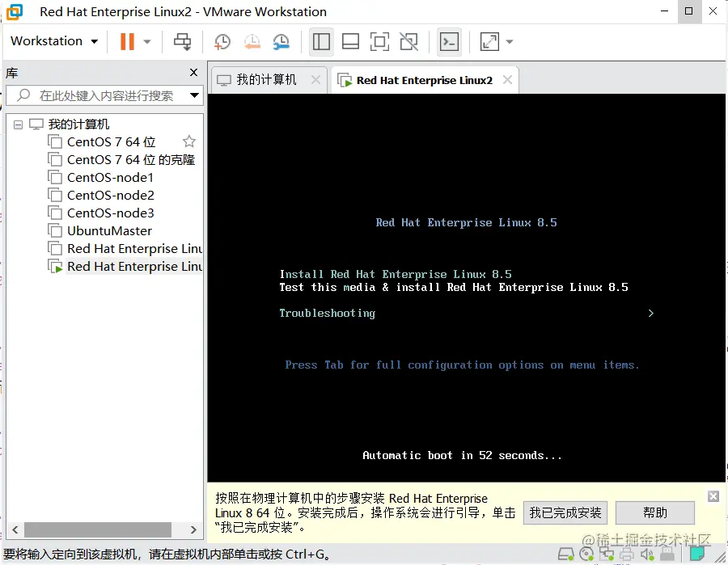Close the Red Hat Enterprise Linux2 tab
This screenshot has height=565, width=728.
pos(507,80)
